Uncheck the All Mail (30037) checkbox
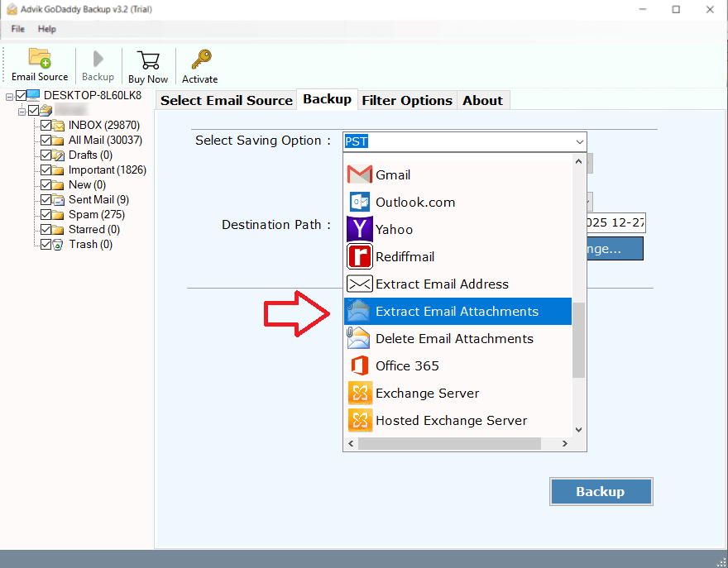The image size is (728, 568). click(46, 141)
